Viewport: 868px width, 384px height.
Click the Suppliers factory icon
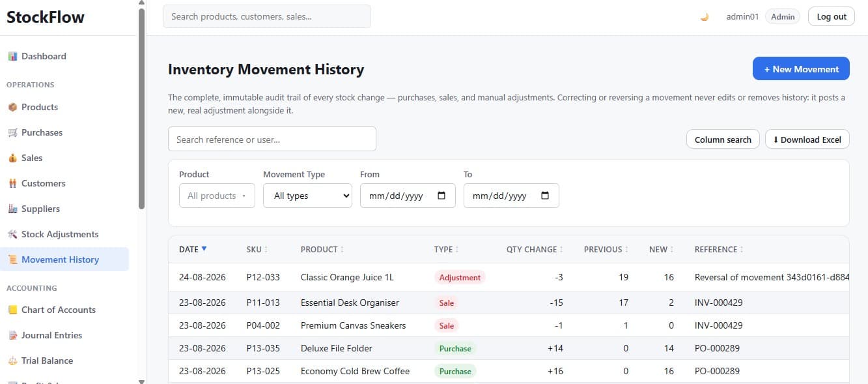(12, 209)
